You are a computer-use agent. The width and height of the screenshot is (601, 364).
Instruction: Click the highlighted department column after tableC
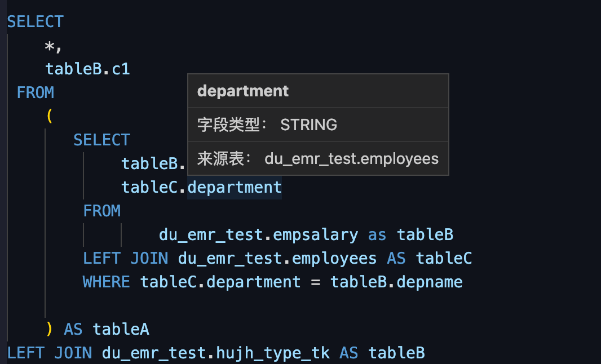point(235,187)
